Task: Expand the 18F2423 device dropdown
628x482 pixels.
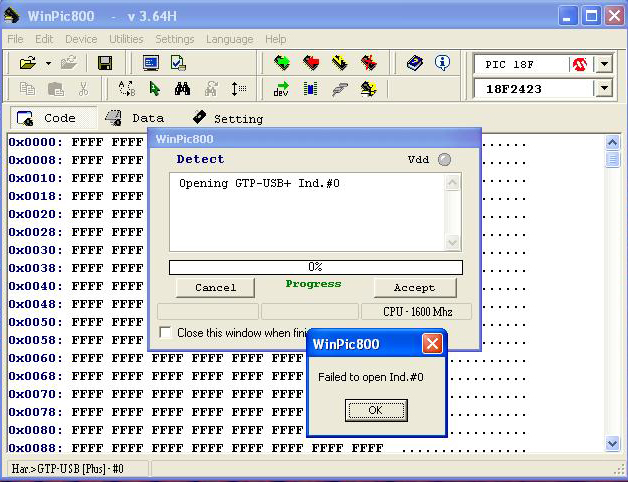Action: click(x=604, y=88)
